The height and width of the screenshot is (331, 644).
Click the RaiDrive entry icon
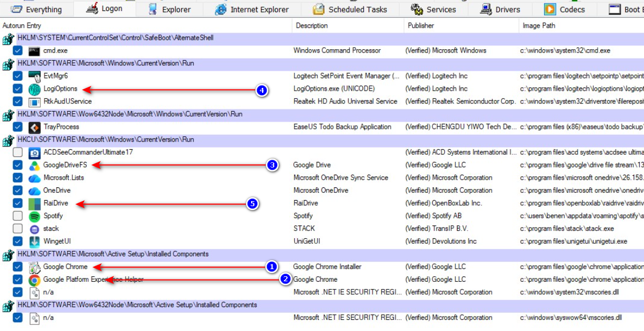coord(34,203)
